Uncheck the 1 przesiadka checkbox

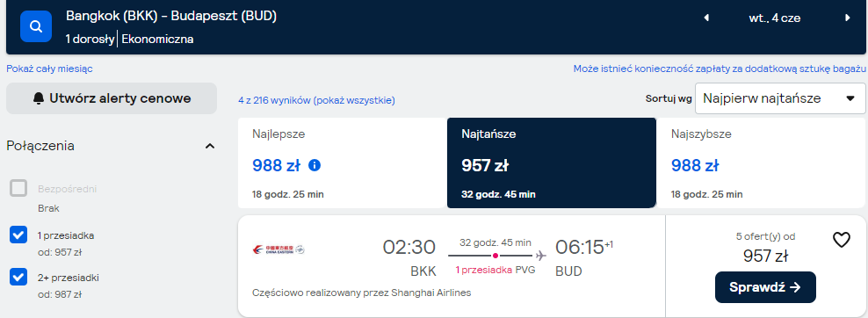tap(18, 235)
